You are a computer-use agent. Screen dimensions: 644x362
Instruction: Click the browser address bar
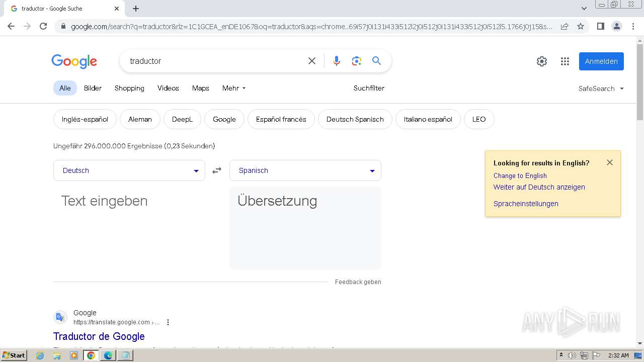[311, 26]
